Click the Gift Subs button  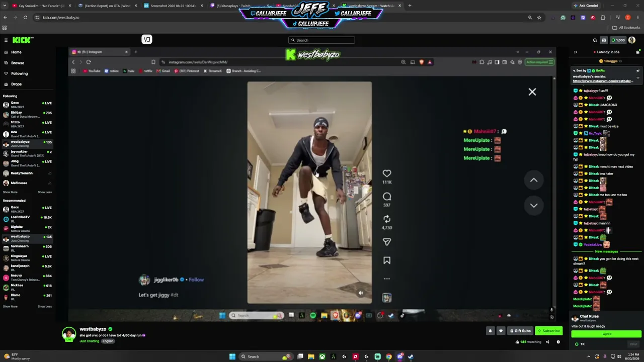520,331
